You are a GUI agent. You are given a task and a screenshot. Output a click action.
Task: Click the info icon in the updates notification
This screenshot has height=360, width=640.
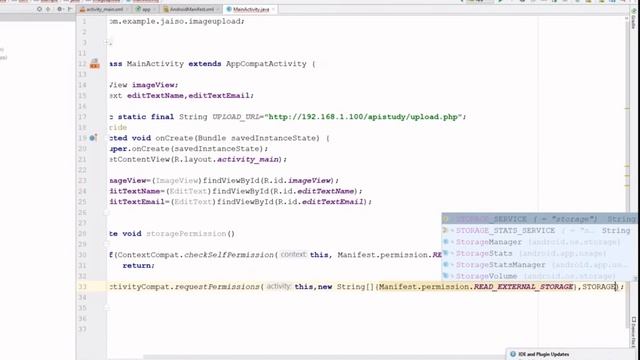(513, 354)
